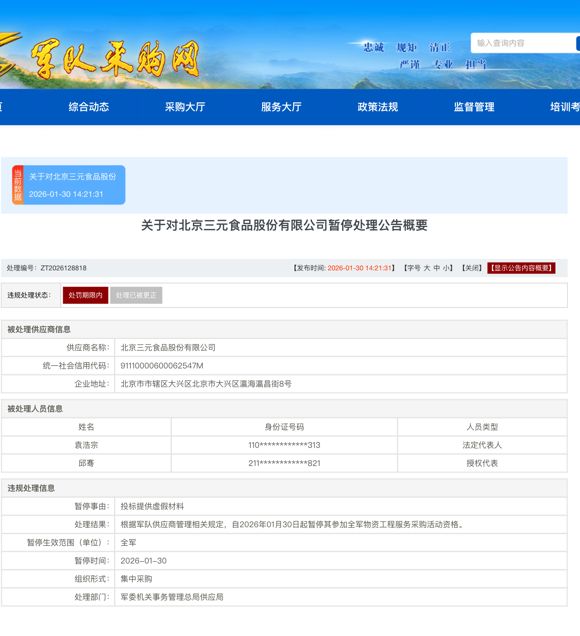This screenshot has height=636, width=580.
Task: Click the 人员类型 column header
Action: coord(482,427)
